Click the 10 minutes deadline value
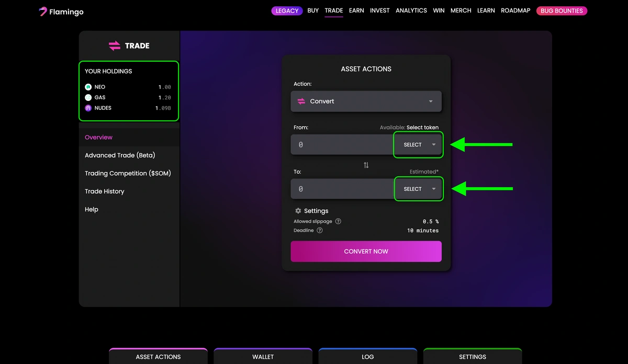 pos(423,231)
